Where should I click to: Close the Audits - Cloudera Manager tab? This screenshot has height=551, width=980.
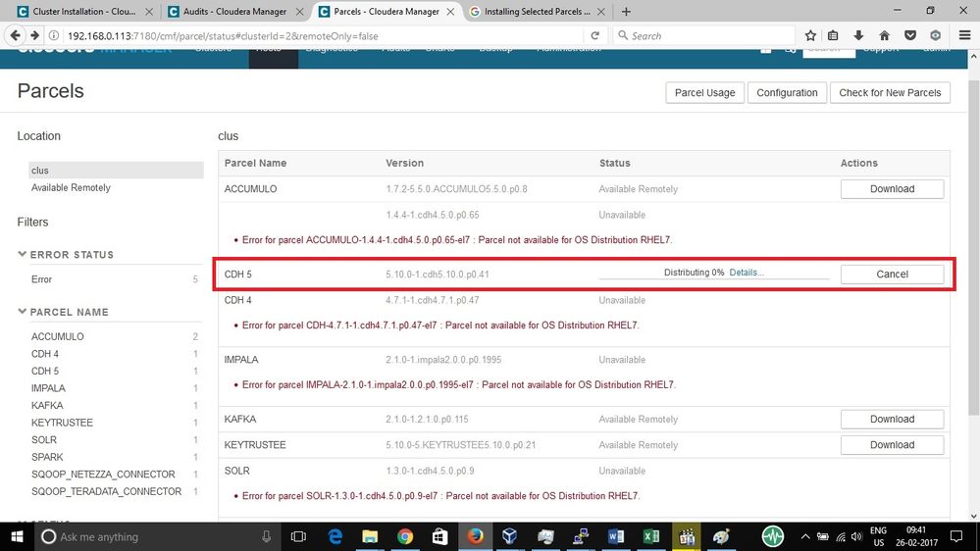[x=300, y=11]
